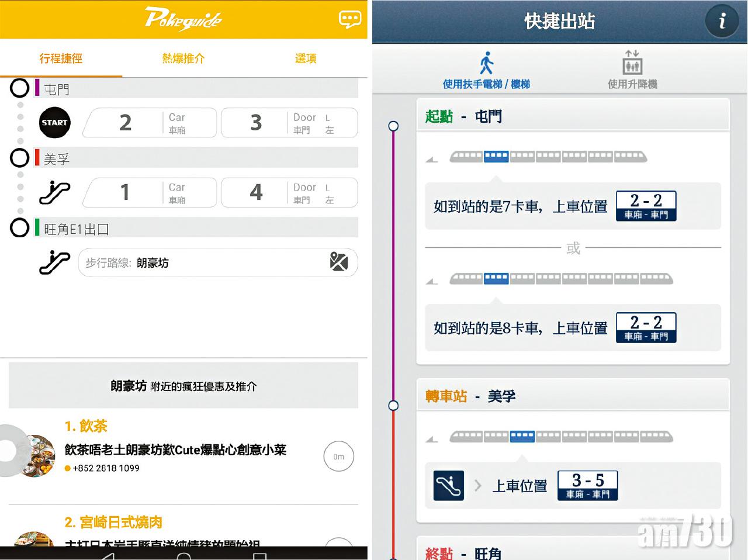Viewport: 748px width, 560px height.
Task: Tap the Pokeguide logo in the top bar
Action: tap(183, 18)
